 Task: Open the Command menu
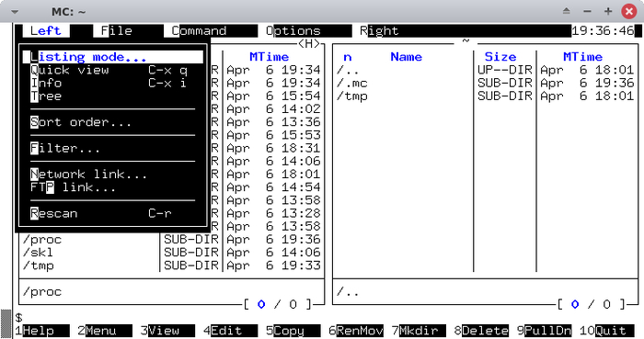[199, 30]
